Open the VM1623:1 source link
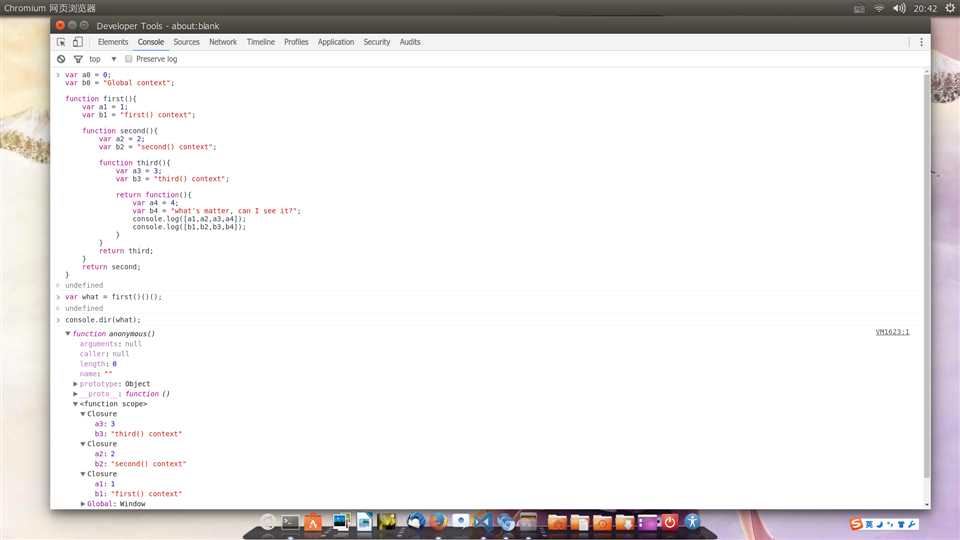Viewport: 960px width, 540px height. pos(892,332)
